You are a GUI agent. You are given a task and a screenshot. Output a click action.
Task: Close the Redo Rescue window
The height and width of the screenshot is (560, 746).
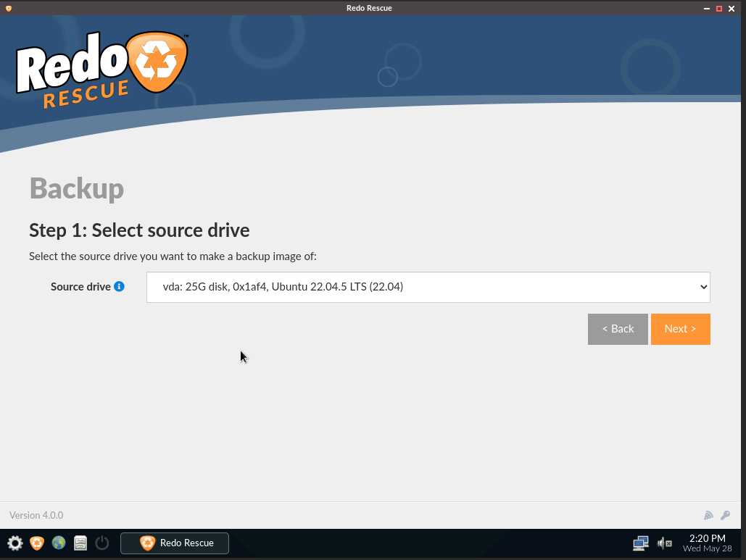732,9
